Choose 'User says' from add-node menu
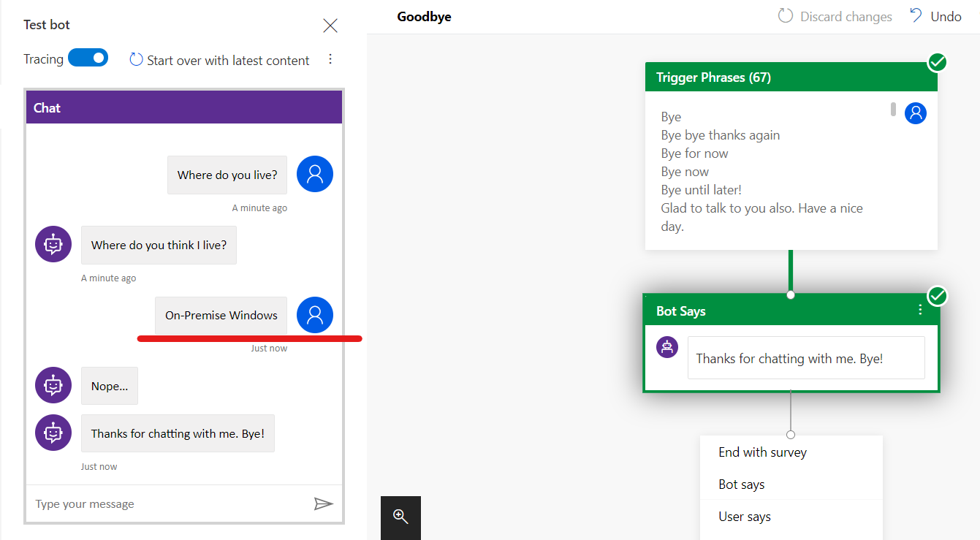 pyautogui.click(x=791, y=517)
